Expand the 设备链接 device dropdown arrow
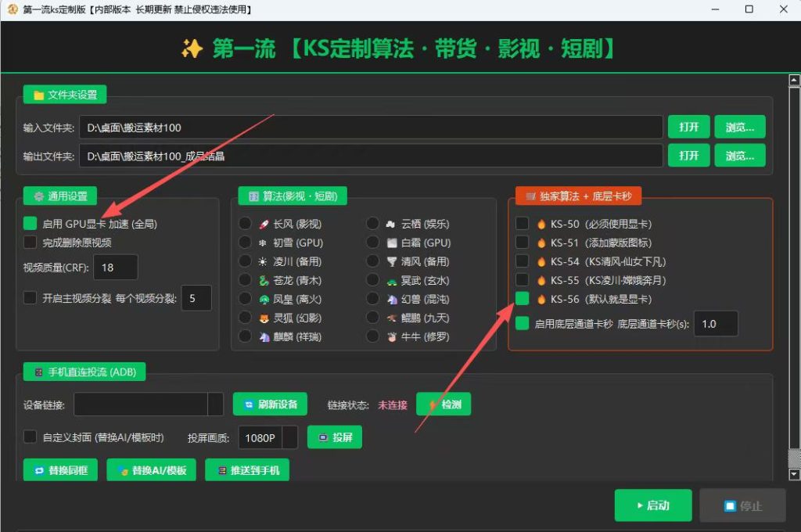This screenshot has height=532, width=801. tap(216, 404)
